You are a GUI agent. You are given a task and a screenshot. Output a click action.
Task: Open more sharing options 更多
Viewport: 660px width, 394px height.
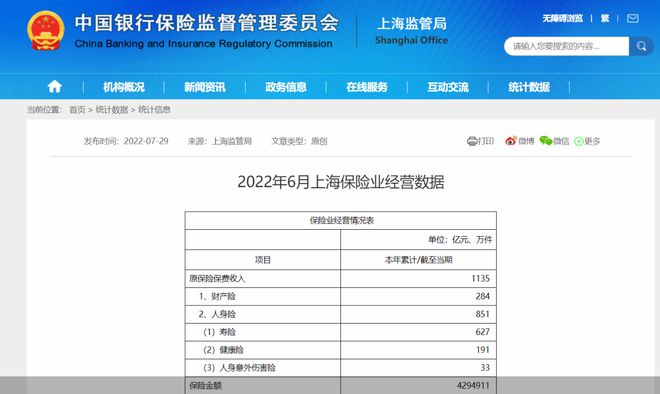point(587,141)
